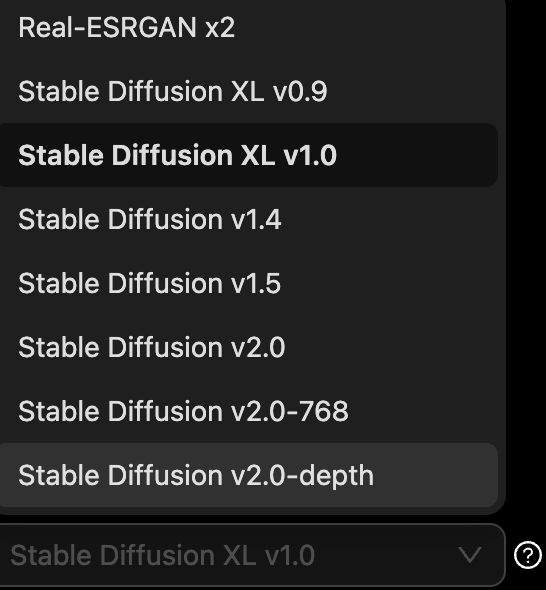Select the highlighted Stable Diffusion XL v1.0 entry
The height and width of the screenshot is (590, 546).
(248, 155)
